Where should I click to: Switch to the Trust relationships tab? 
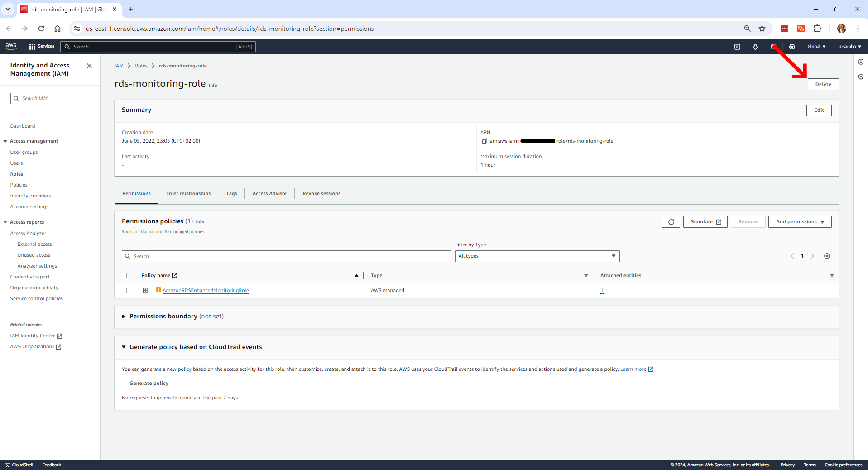188,194
